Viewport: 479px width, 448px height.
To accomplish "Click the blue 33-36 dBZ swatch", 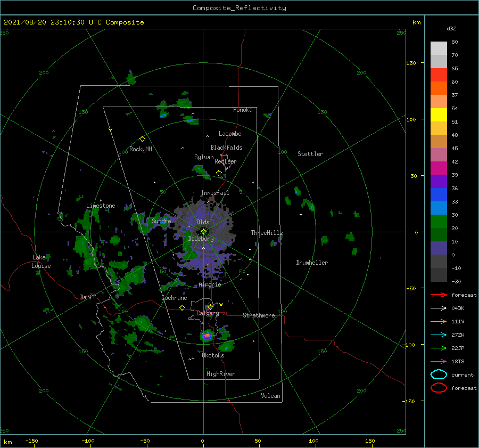I will [x=439, y=195].
